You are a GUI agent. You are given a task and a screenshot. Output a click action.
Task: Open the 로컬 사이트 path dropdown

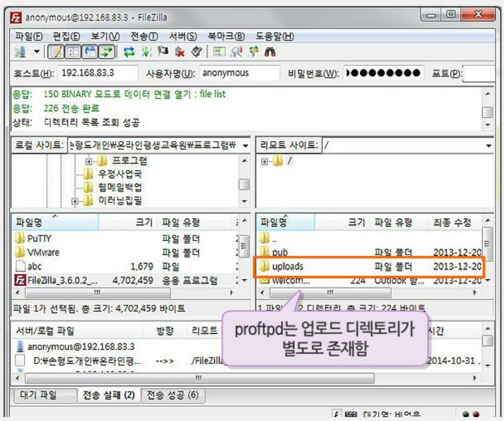click(245, 146)
